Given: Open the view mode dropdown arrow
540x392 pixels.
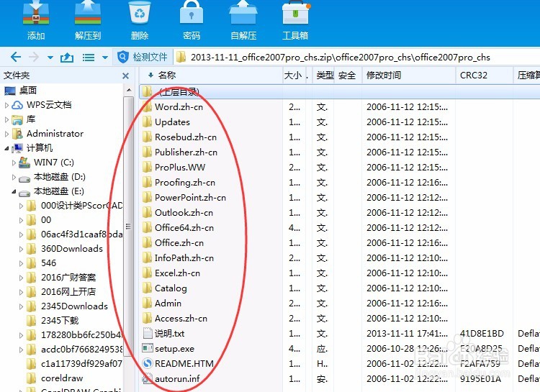Looking at the screenshot, I should [x=105, y=58].
